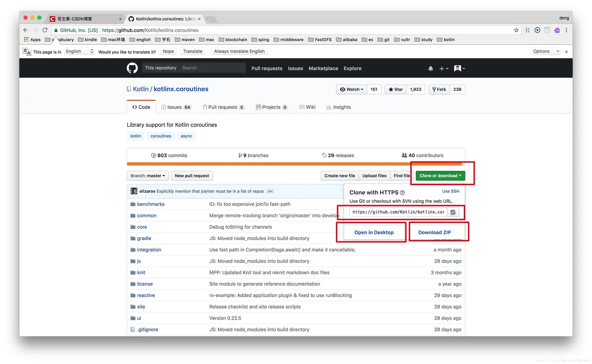The width and height of the screenshot is (592, 364).
Task: Open the notifications bell
Action: (430, 68)
